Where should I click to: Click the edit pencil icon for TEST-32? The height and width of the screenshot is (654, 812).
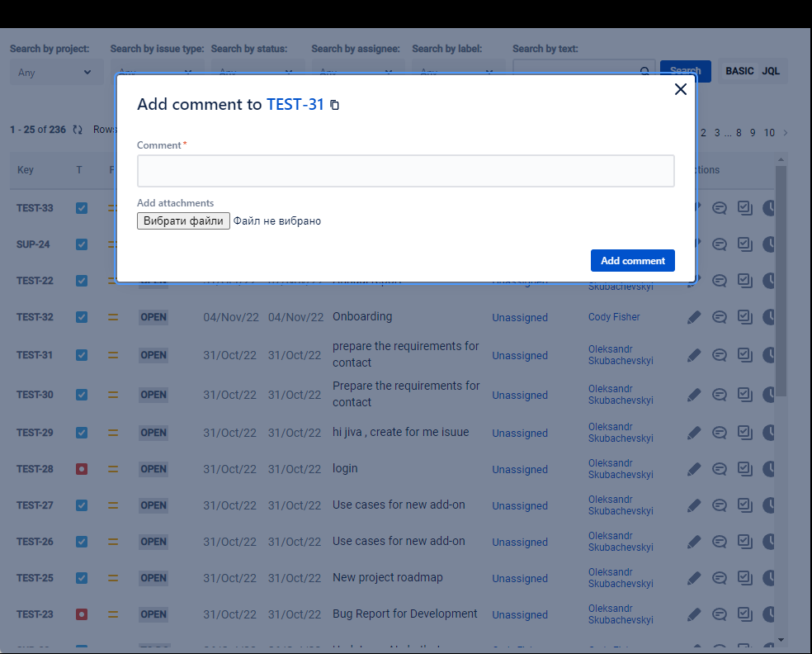tap(694, 317)
